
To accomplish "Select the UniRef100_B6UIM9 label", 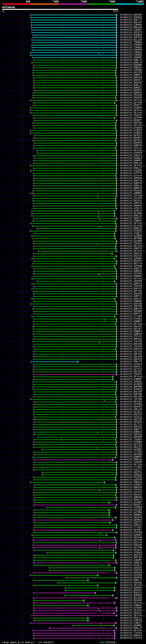I will click(x=131, y=392).
